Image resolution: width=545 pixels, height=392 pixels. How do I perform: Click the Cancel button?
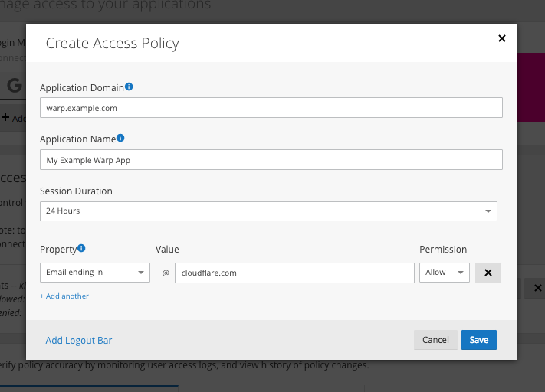(435, 340)
